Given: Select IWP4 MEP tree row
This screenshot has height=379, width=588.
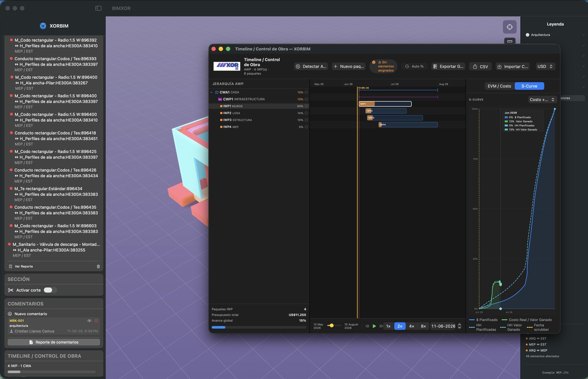Looking at the screenshot, I should 259,127.
